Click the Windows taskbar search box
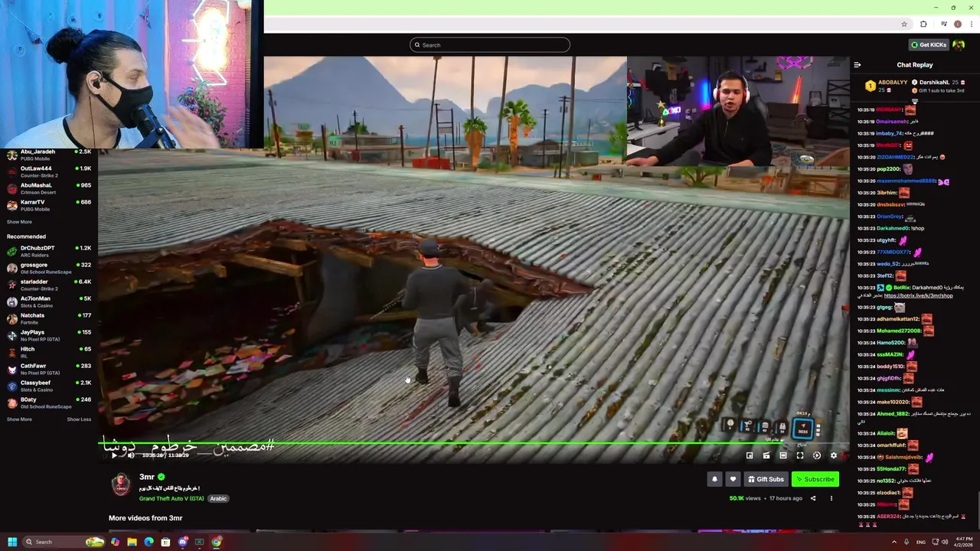This screenshot has height=551, width=980. click(x=65, y=542)
